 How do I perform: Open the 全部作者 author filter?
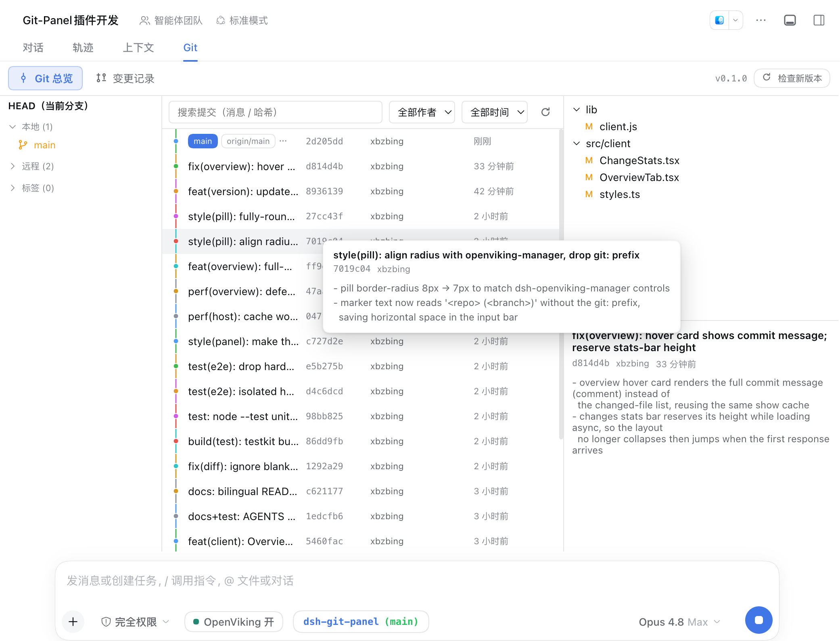pyautogui.click(x=422, y=112)
